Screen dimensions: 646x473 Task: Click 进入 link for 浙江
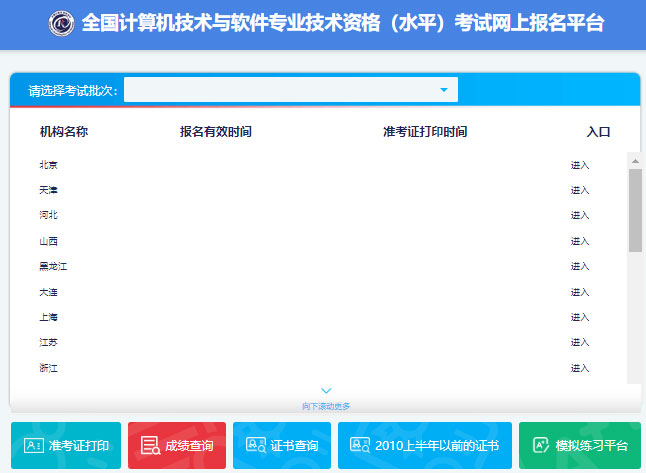point(580,368)
